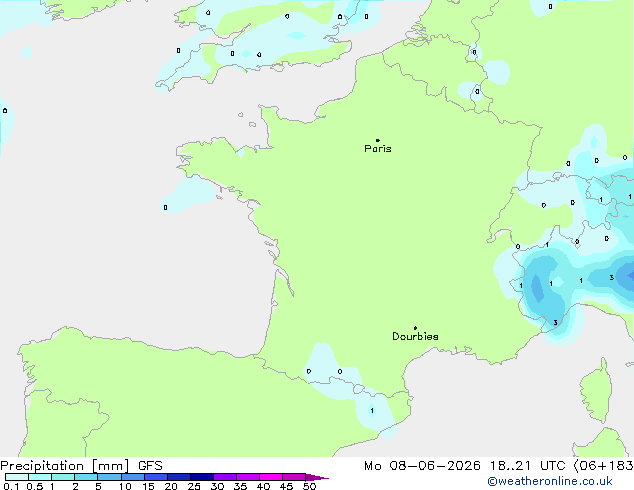Click the '25' legend scale number

pos(194,486)
